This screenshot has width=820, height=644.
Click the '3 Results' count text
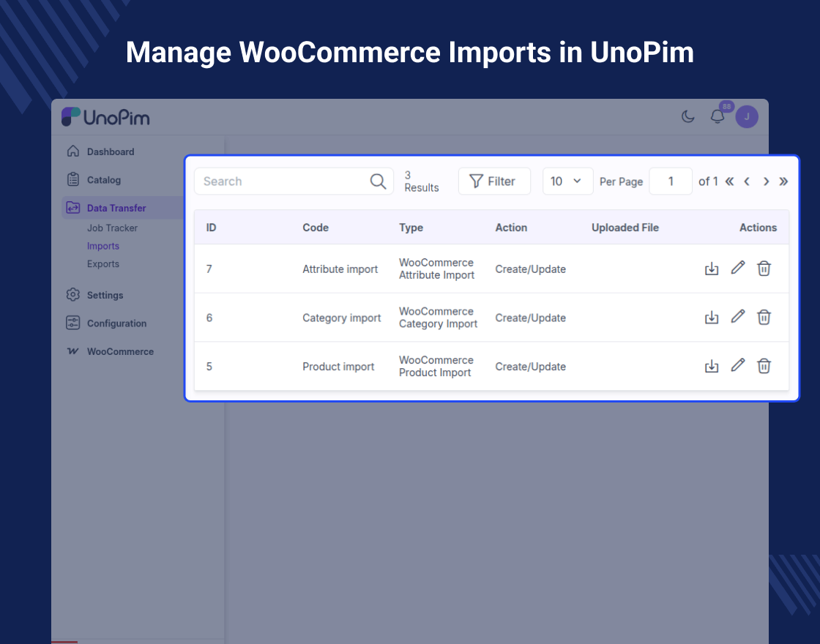422,181
